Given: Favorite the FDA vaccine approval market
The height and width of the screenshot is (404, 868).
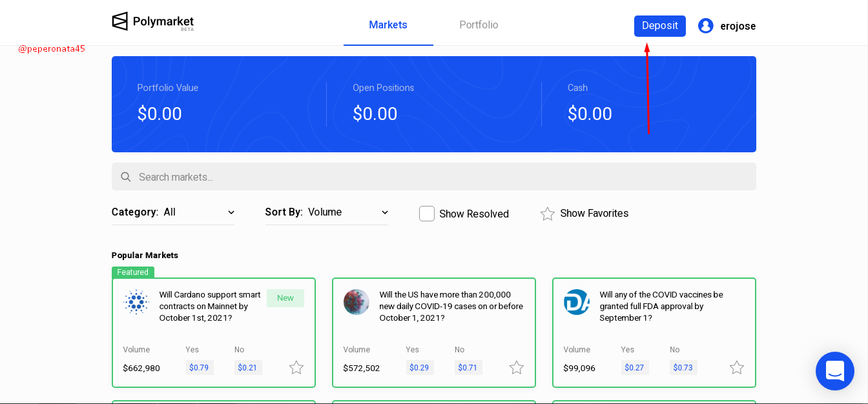Looking at the screenshot, I should click(x=737, y=368).
